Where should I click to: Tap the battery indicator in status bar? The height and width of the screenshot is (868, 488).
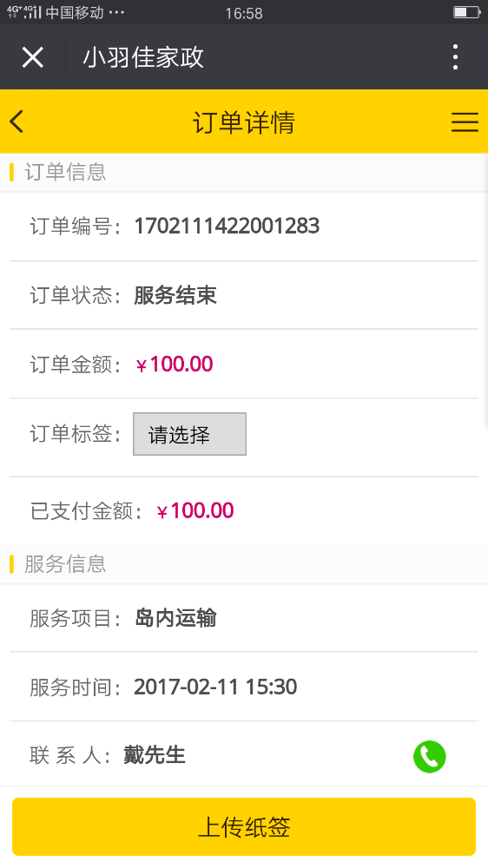(x=467, y=12)
